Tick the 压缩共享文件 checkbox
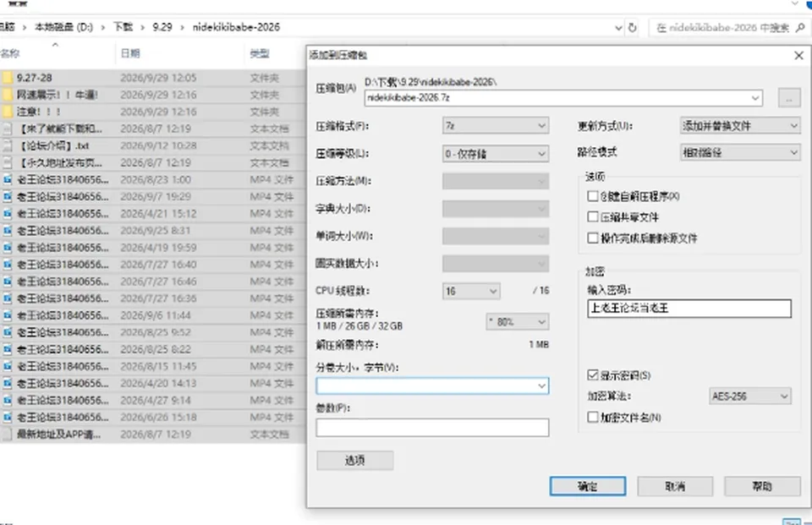 (593, 217)
